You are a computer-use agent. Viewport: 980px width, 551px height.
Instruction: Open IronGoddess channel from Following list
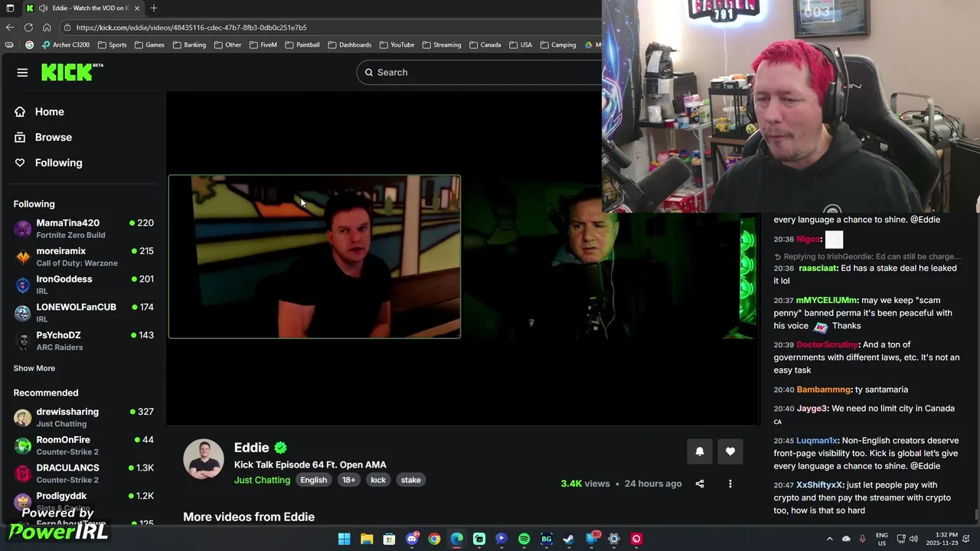(83, 285)
